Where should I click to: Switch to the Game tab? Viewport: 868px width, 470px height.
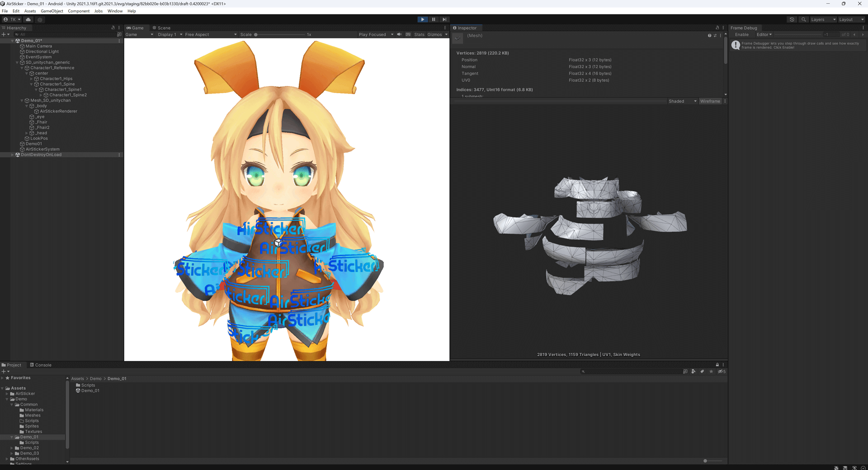pos(135,28)
